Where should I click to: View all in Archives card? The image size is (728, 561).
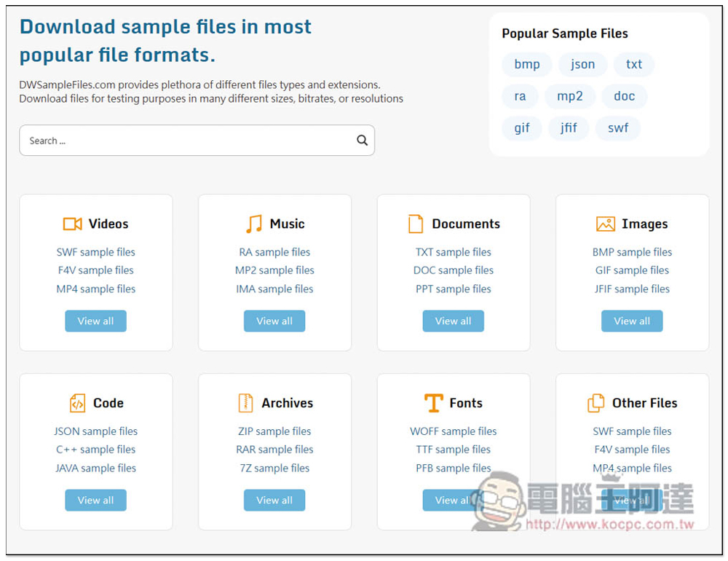coord(274,500)
